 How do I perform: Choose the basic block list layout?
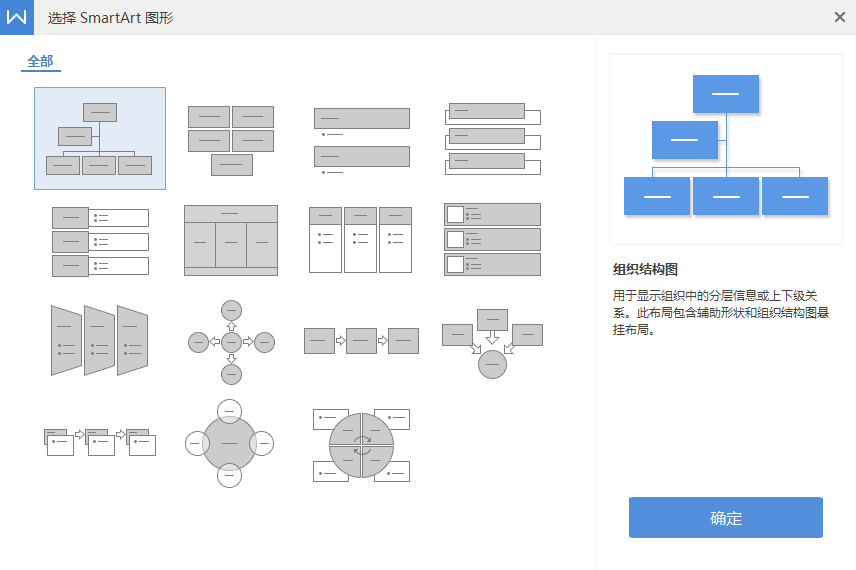tap(231, 140)
